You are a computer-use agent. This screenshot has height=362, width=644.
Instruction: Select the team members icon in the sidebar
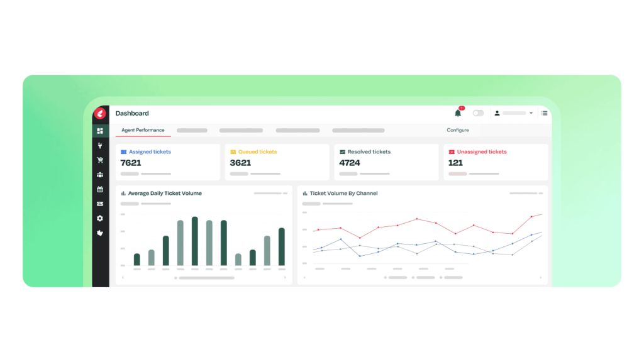101,175
